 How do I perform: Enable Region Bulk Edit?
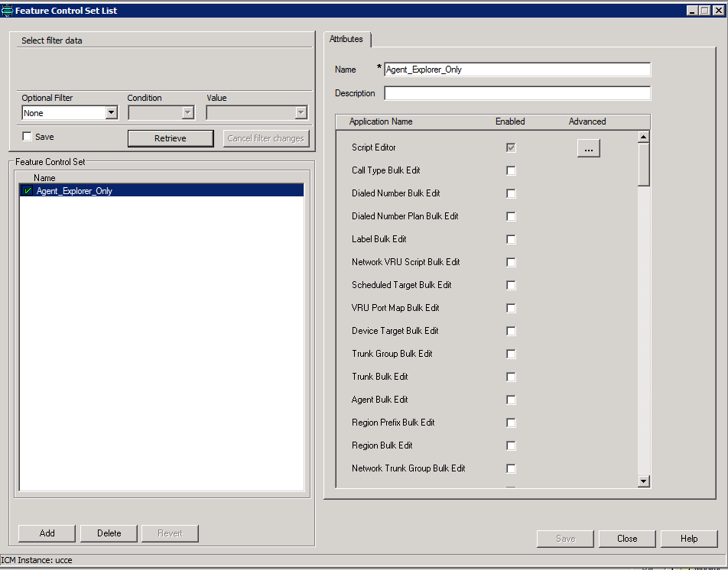pyautogui.click(x=512, y=445)
